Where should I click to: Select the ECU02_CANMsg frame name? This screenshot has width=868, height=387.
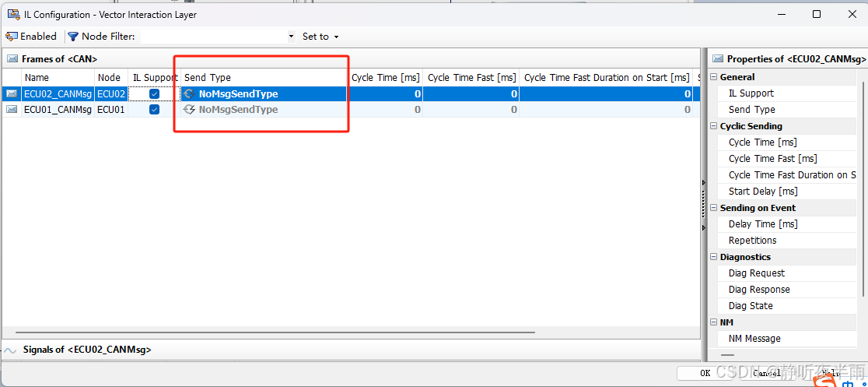(58, 93)
